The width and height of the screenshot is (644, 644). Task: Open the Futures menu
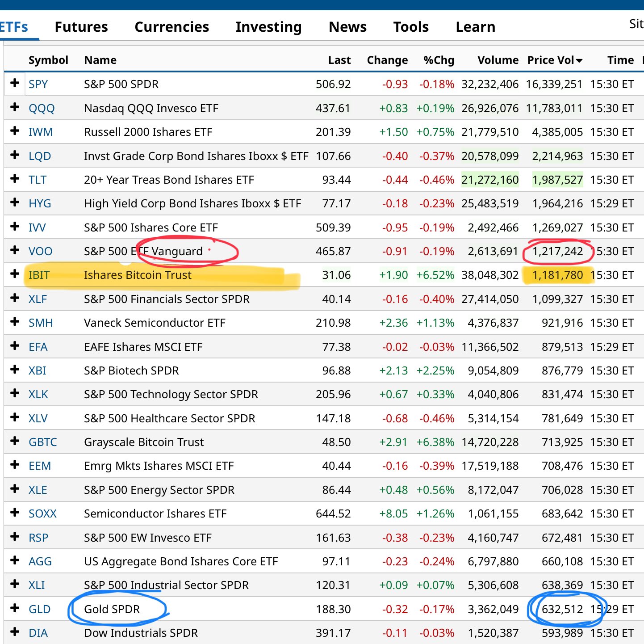point(81,27)
